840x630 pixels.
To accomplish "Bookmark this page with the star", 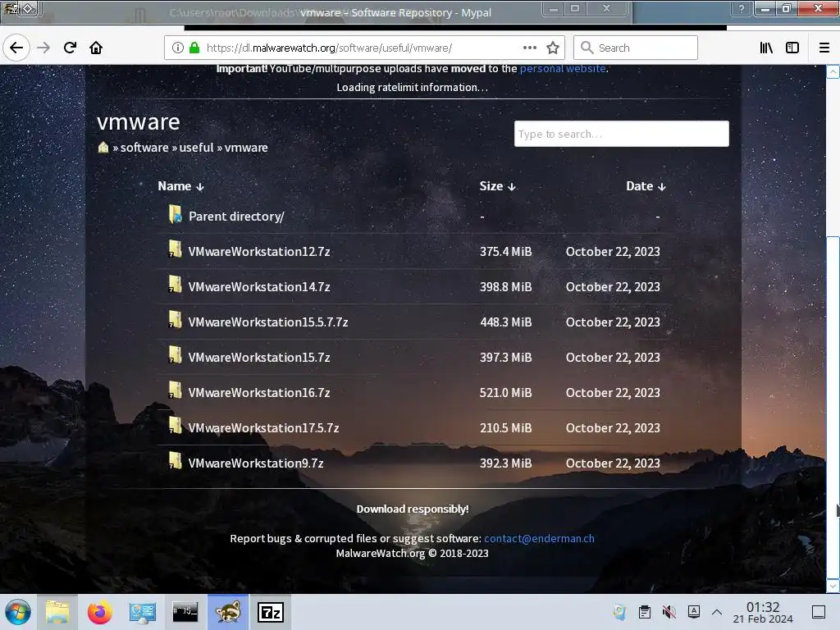I will point(553,48).
